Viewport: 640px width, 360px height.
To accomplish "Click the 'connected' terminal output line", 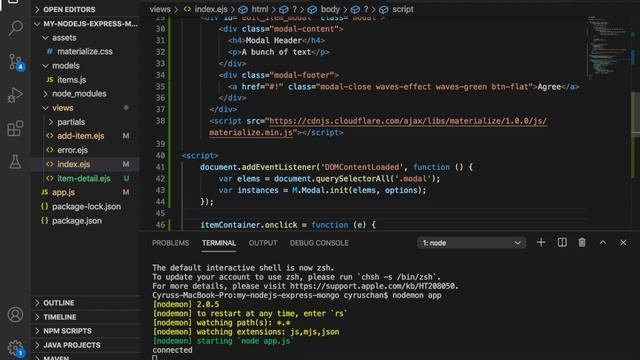I will click(x=172, y=350).
